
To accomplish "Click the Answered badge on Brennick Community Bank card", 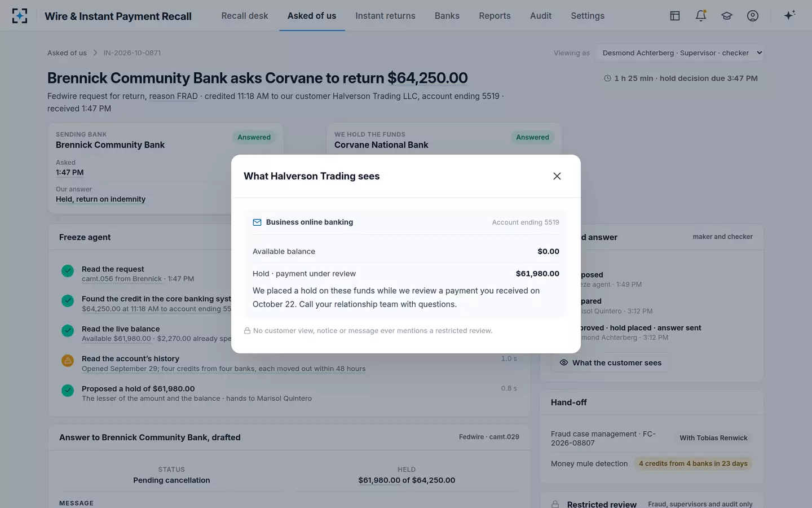I will point(254,137).
